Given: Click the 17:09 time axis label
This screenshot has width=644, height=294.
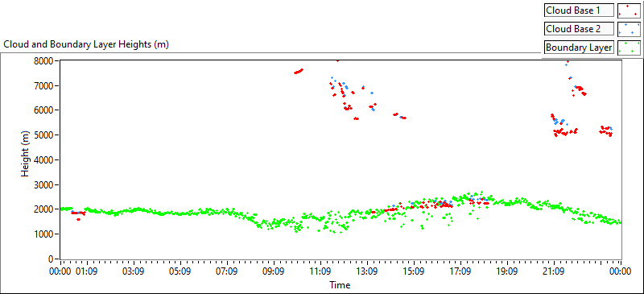Looking at the screenshot, I should [x=460, y=271].
